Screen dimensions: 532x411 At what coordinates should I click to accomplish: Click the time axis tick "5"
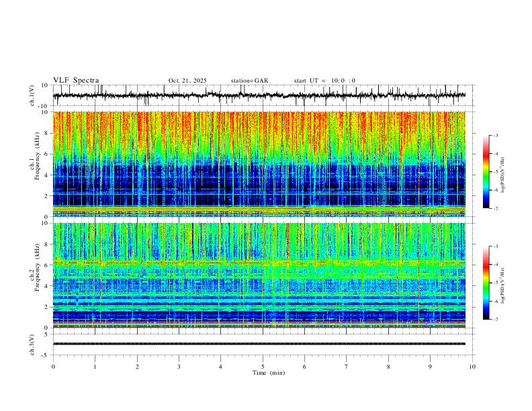263,367
